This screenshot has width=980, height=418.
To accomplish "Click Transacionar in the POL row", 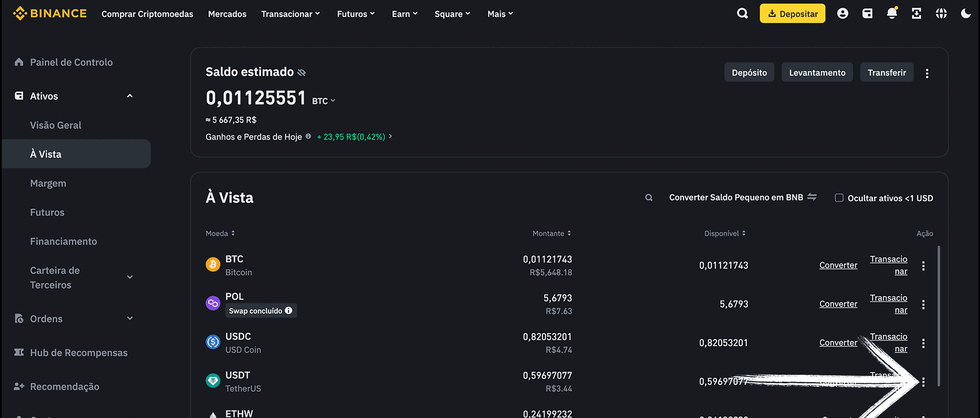I will 889,304.
